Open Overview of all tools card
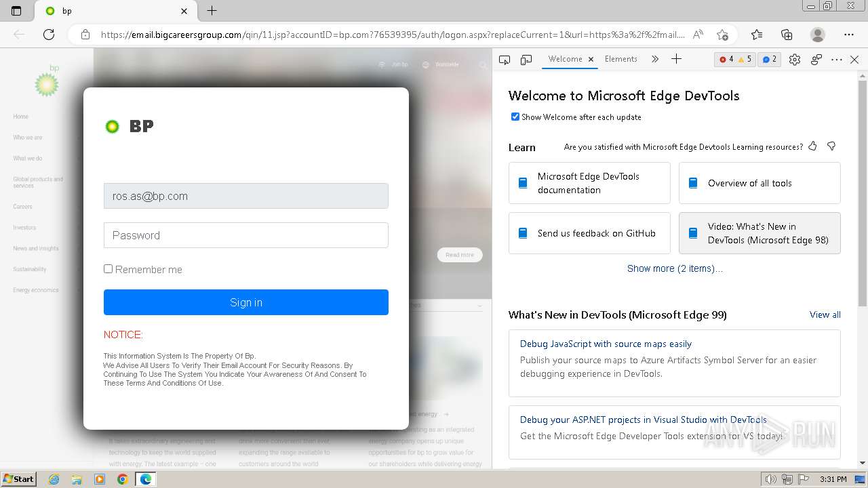 click(x=759, y=183)
